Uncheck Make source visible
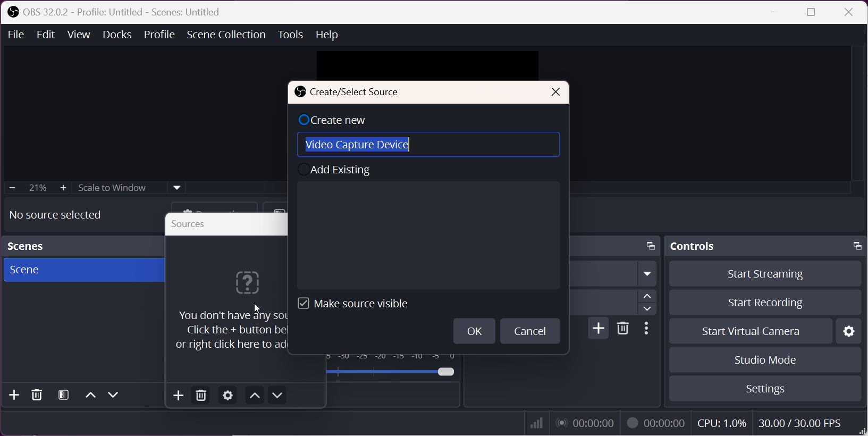 (x=304, y=303)
